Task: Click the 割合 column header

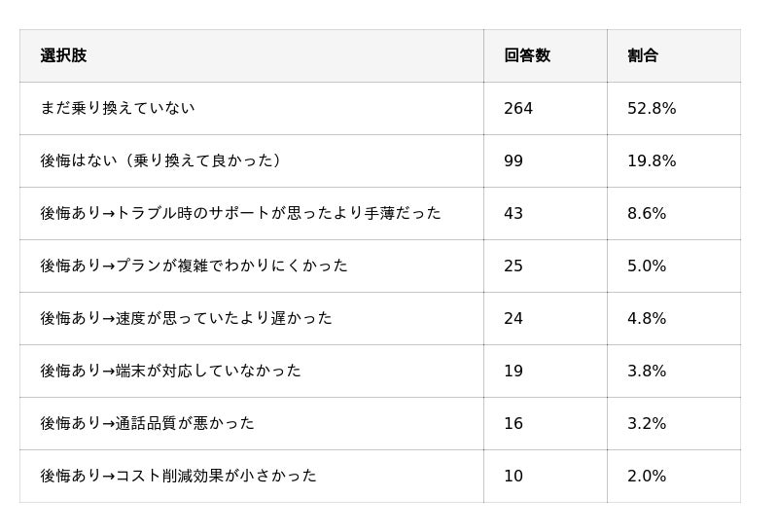Action: tap(643, 56)
